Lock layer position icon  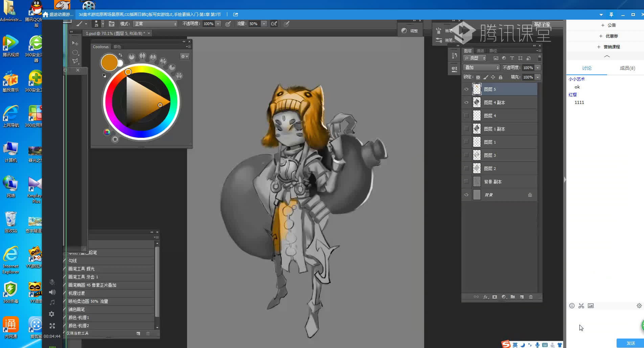[493, 77]
